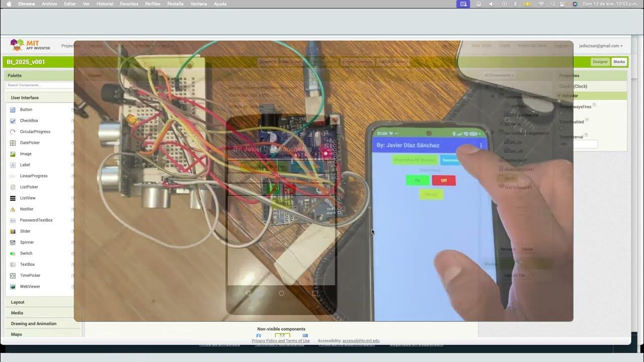This screenshot has height=362, width=644.
Task: Select the Slider component icon in the Palette
Action: (x=13, y=231)
